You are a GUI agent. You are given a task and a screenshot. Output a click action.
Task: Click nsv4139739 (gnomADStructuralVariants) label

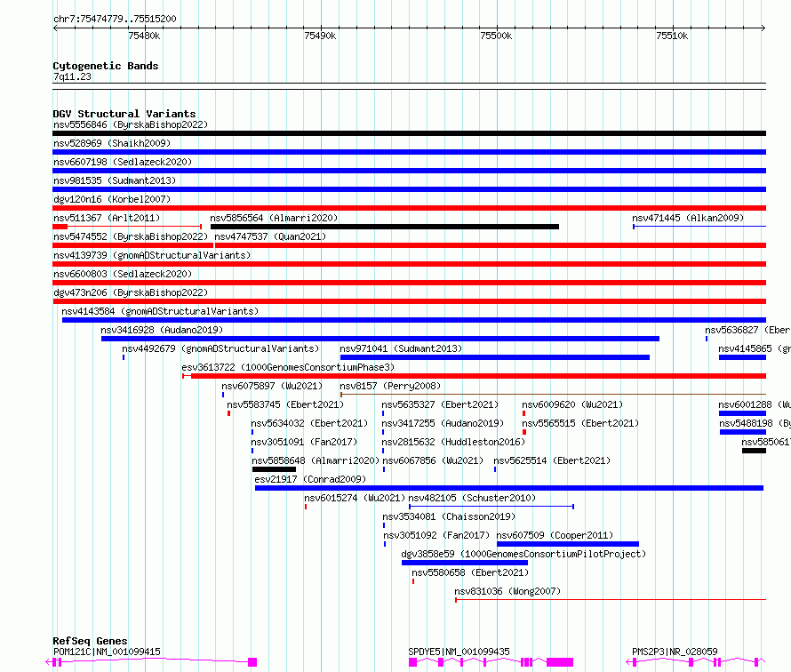click(x=152, y=255)
